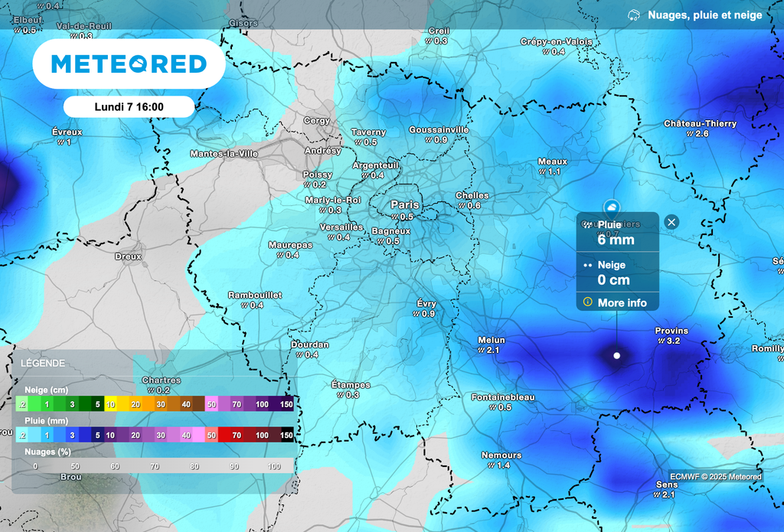784x532 pixels.
Task: Click the cloud-rain icon beside Nuages, pluie et neige
Action: [x=634, y=15]
